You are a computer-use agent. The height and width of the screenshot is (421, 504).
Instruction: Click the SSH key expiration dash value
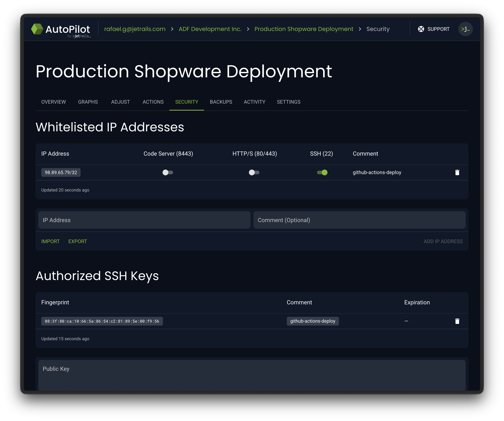[406, 321]
